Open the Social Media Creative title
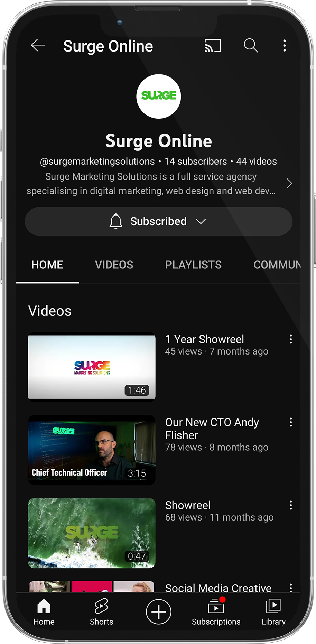This screenshot has width=316, height=644. click(x=218, y=588)
